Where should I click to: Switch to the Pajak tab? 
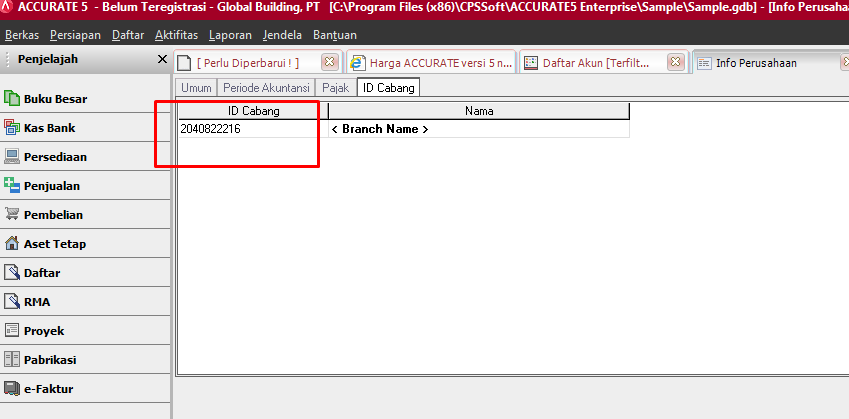click(x=336, y=88)
